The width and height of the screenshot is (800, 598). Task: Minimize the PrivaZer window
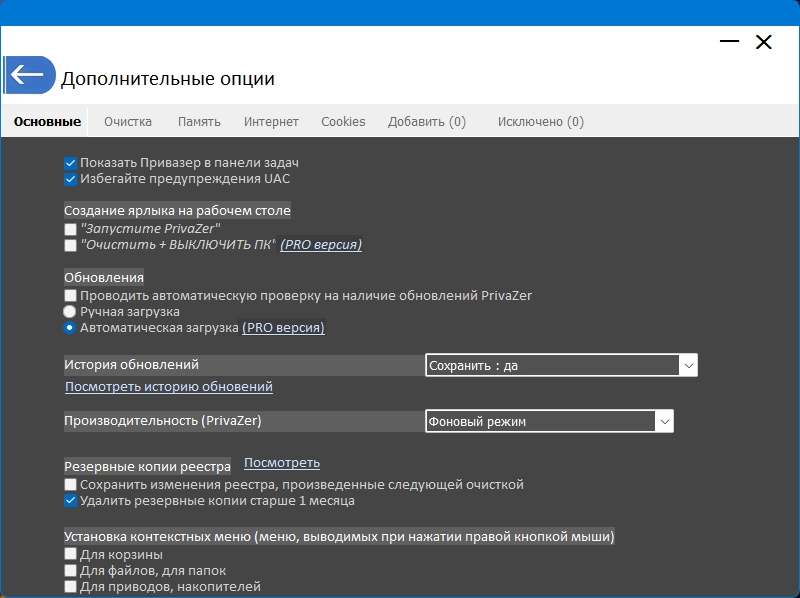730,41
